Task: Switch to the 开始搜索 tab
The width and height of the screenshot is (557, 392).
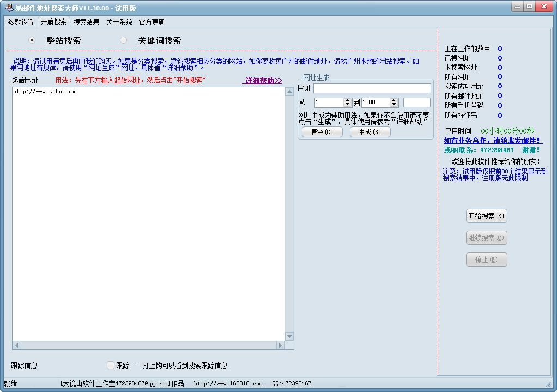Action: tap(53, 22)
